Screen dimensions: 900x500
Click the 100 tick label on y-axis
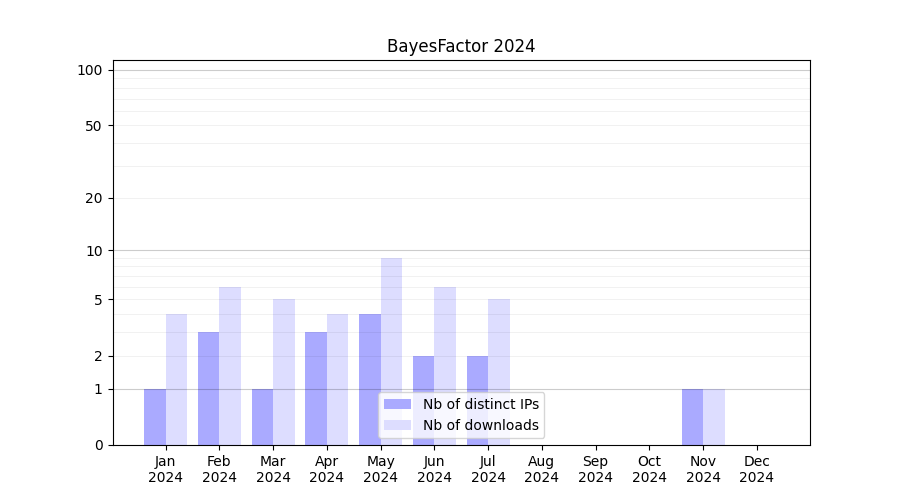90,70
